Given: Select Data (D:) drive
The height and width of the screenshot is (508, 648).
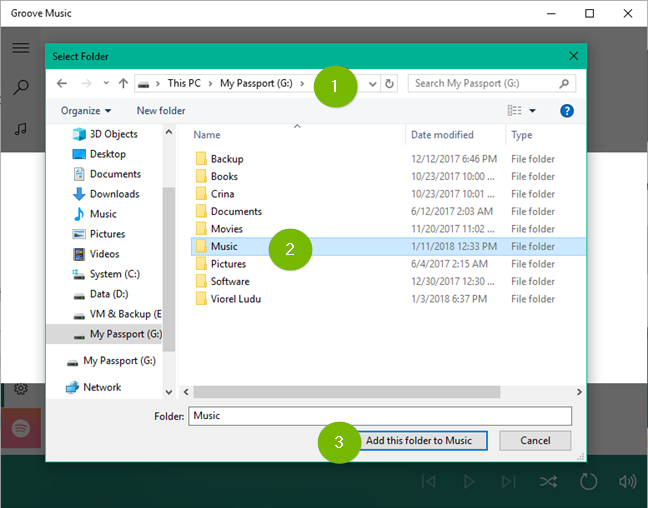Looking at the screenshot, I should 100,294.
